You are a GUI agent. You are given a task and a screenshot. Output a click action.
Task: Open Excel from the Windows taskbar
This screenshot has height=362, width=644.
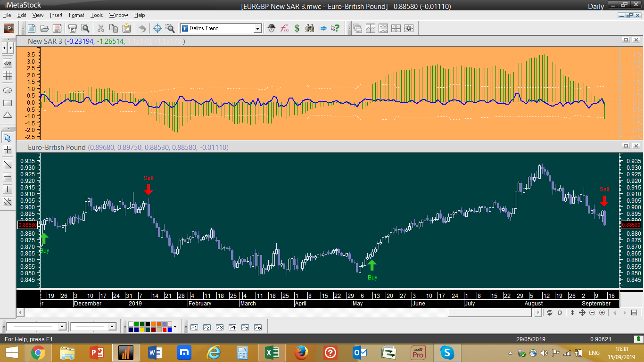[x=272, y=352]
